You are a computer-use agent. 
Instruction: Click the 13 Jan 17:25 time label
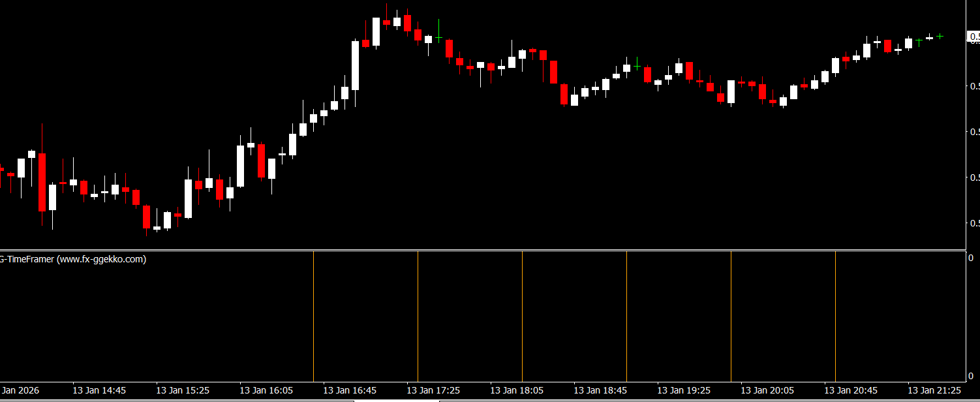[433, 390]
